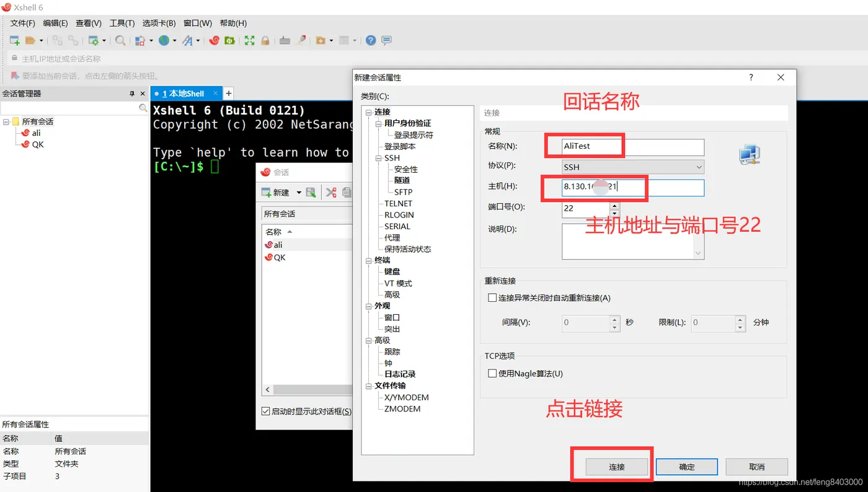868x492 pixels.
Task: Click the 连接 connect button
Action: pos(617,467)
